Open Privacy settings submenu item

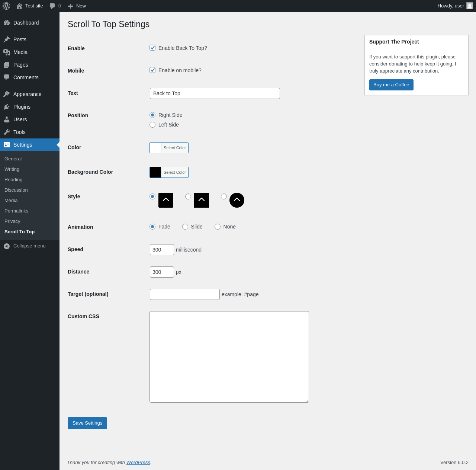click(x=12, y=221)
